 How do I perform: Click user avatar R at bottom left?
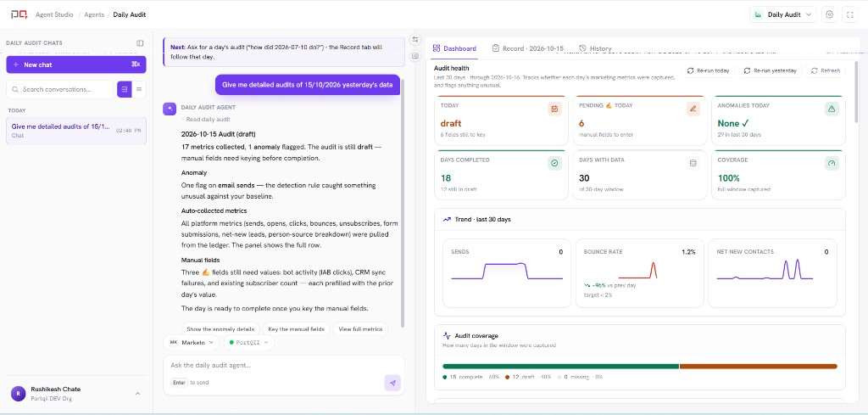point(19,394)
